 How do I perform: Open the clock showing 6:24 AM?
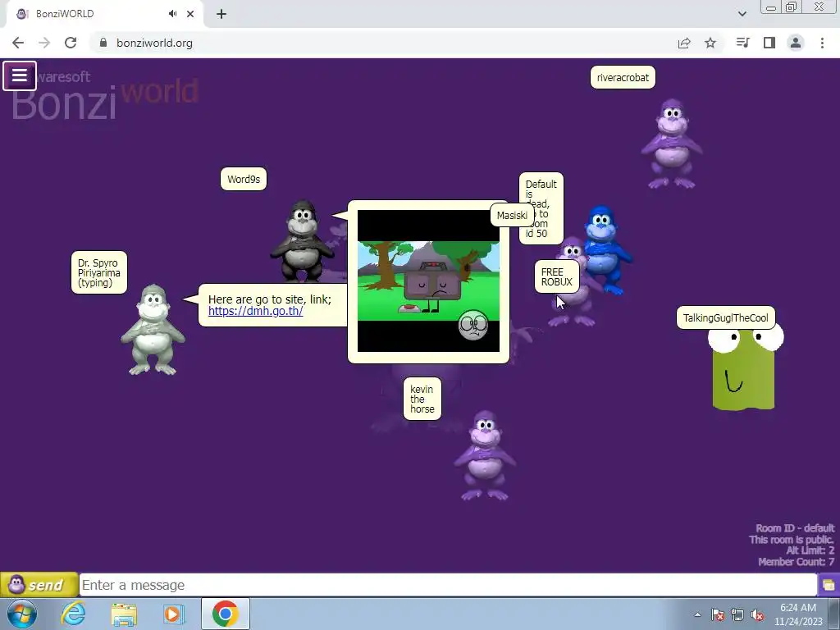coord(797,614)
